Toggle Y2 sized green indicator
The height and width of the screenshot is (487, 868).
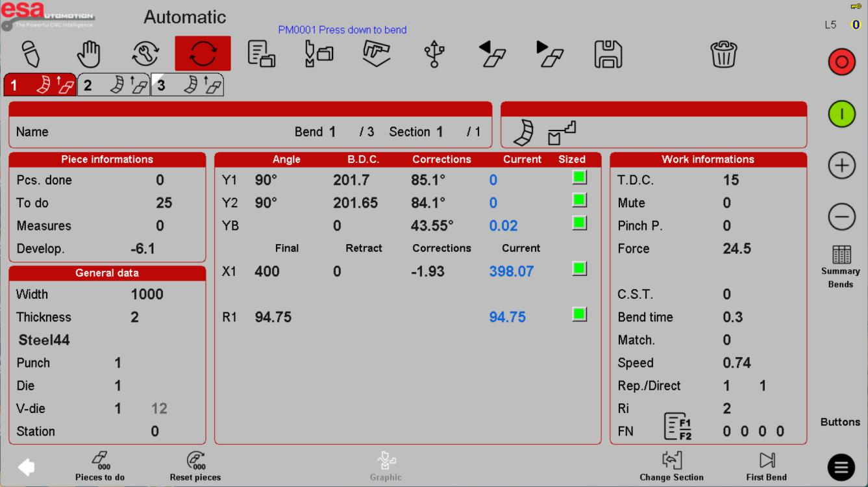click(x=579, y=200)
